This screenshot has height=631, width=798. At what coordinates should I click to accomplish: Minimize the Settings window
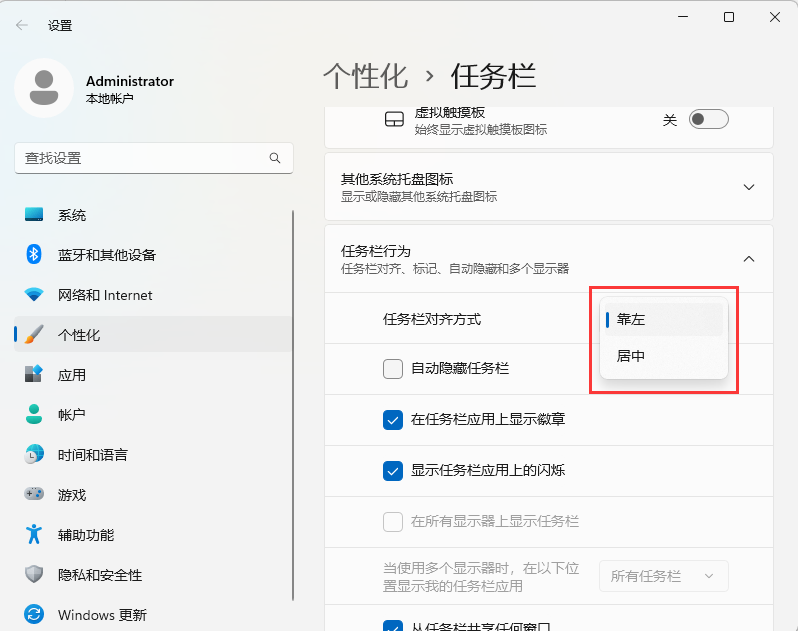683,17
